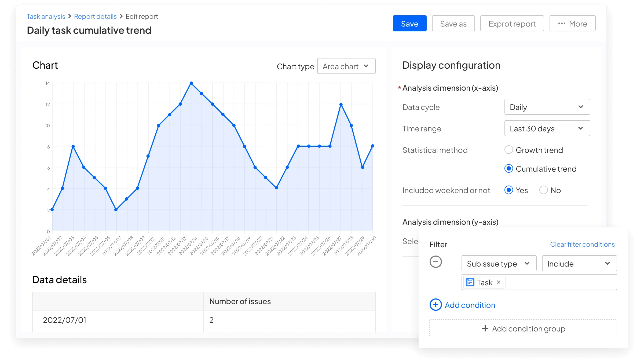The image size is (644, 362).
Task: Click plus icon in Add condition group
Action: click(485, 328)
